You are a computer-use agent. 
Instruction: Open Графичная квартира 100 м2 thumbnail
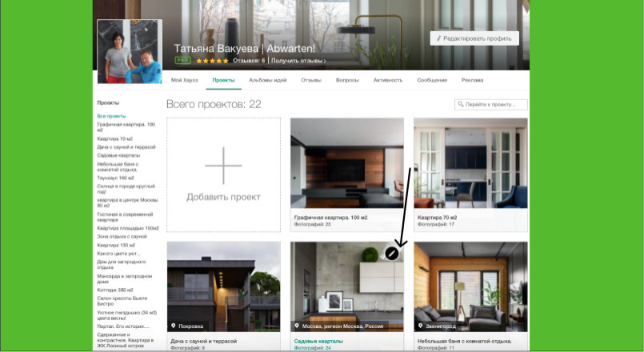pos(347,163)
